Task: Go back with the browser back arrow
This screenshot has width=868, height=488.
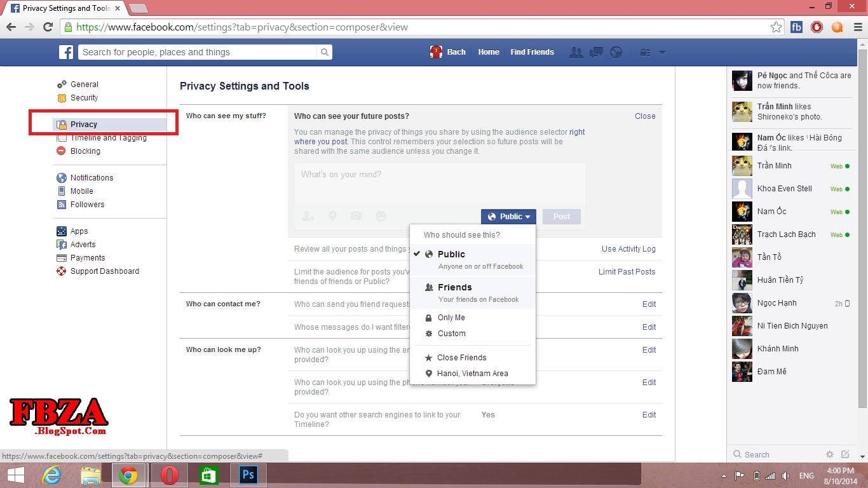Action: pyautogui.click(x=11, y=27)
